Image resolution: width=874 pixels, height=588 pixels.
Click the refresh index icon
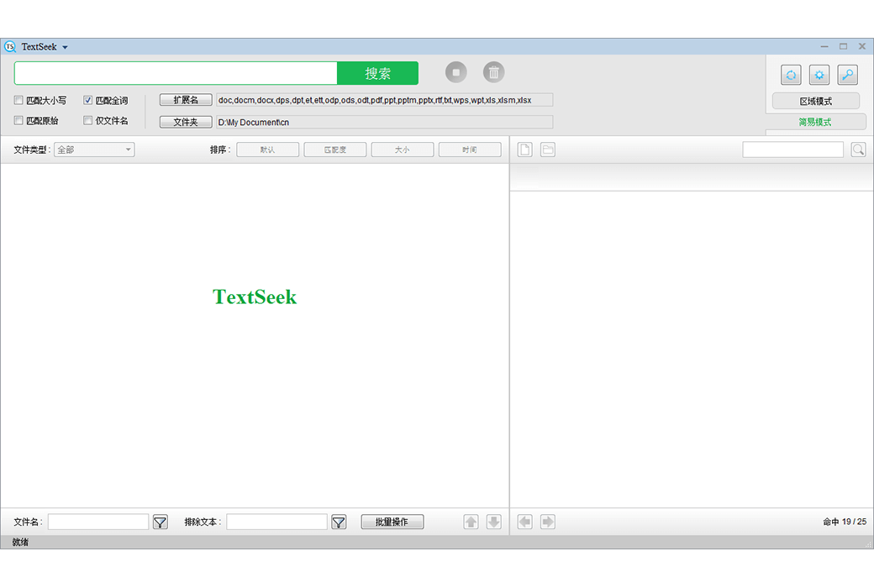pos(791,76)
